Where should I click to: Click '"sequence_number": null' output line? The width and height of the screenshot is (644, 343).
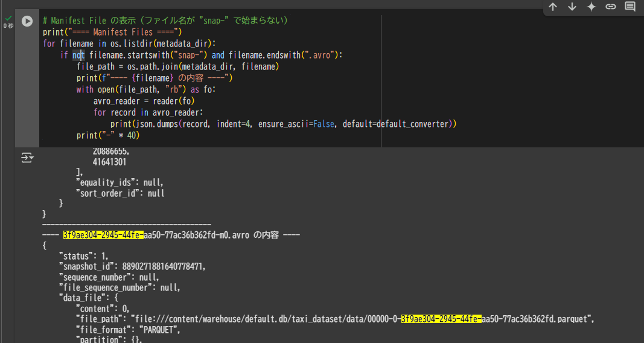click(x=109, y=277)
